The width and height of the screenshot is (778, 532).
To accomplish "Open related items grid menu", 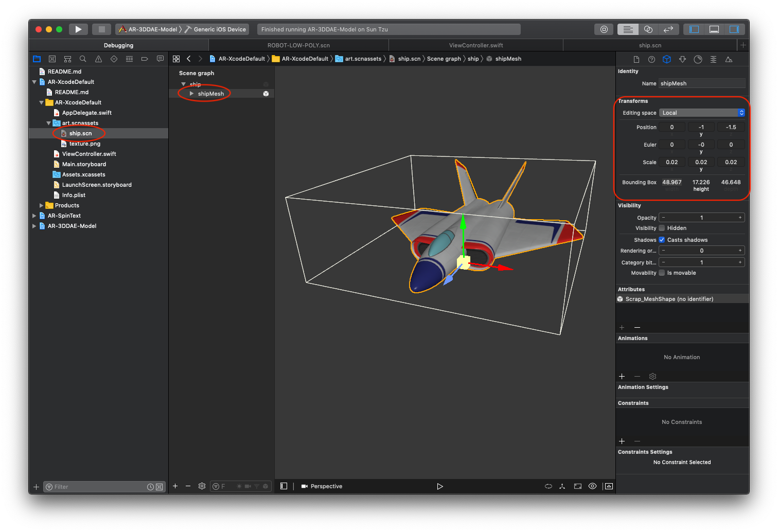I will pyautogui.click(x=176, y=59).
